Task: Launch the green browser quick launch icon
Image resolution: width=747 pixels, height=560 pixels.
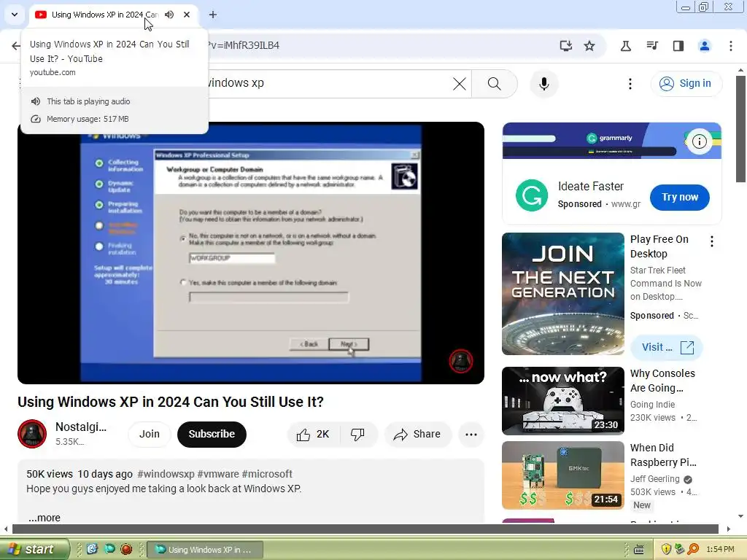Action: pos(109,549)
